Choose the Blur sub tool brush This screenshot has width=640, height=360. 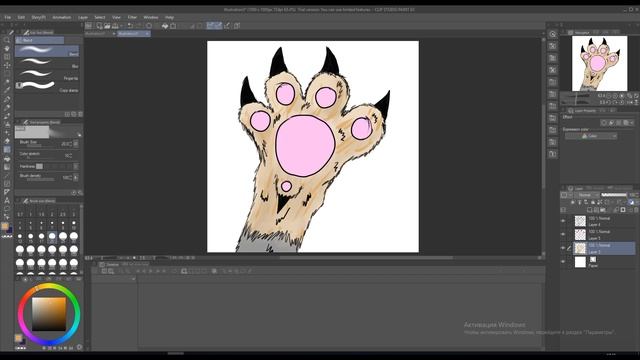pos(47,63)
